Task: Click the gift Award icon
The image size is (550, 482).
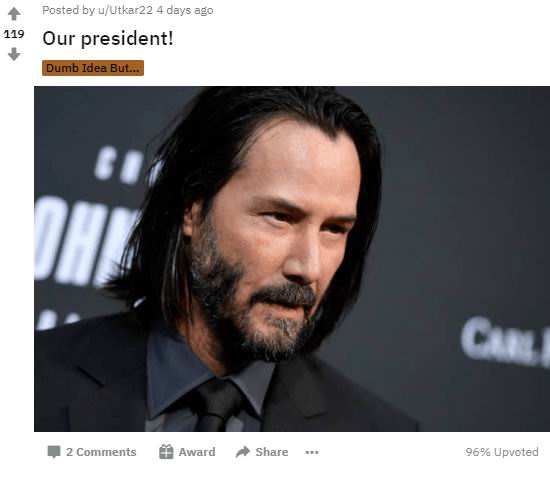Action: [x=166, y=452]
